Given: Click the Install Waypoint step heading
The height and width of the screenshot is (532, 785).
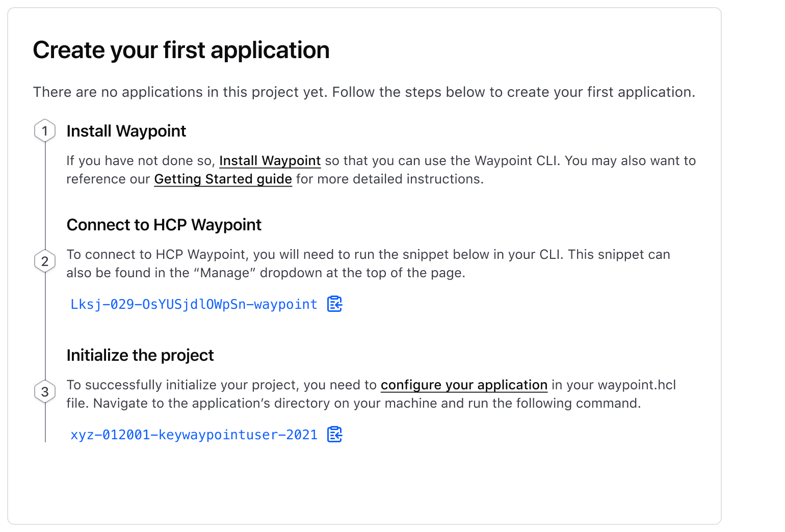Looking at the screenshot, I should click(126, 131).
